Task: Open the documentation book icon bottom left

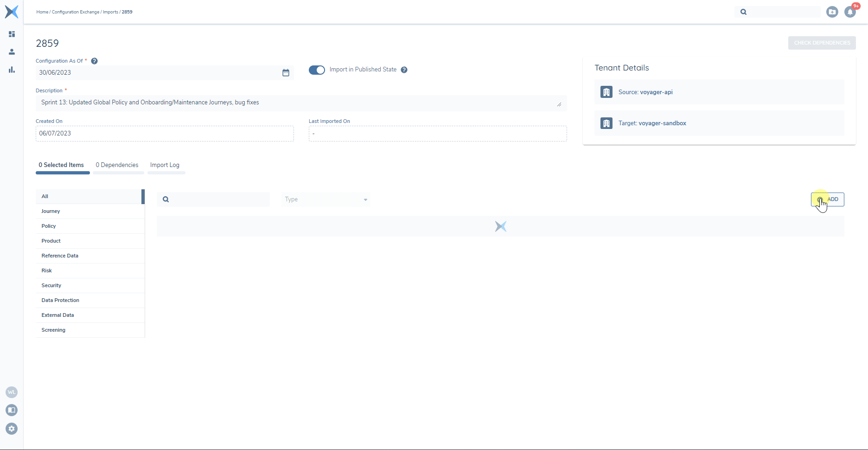Action: pos(11,410)
